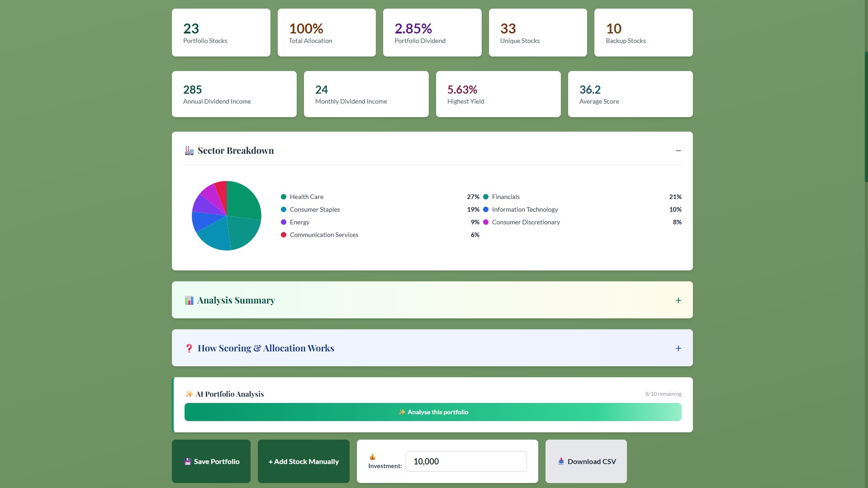Click the question mark icon beside How Scoring Works
This screenshot has width=868, height=488.
(188, 348)
